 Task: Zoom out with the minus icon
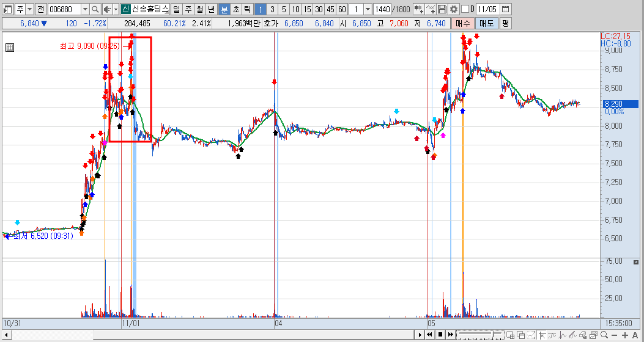(615, 335)
